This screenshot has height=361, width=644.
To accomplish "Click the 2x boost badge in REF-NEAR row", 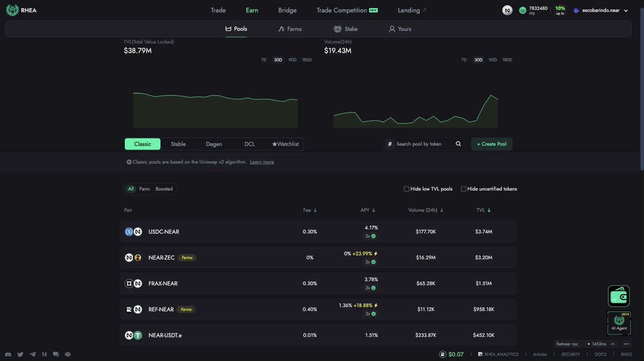I will [x=371, y=314].
